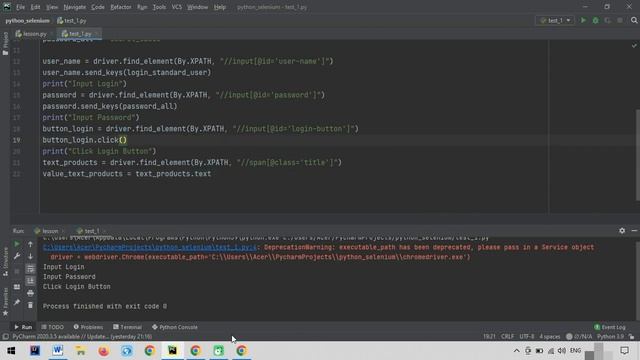Click the Run with Coverage icon

[608, 20]
